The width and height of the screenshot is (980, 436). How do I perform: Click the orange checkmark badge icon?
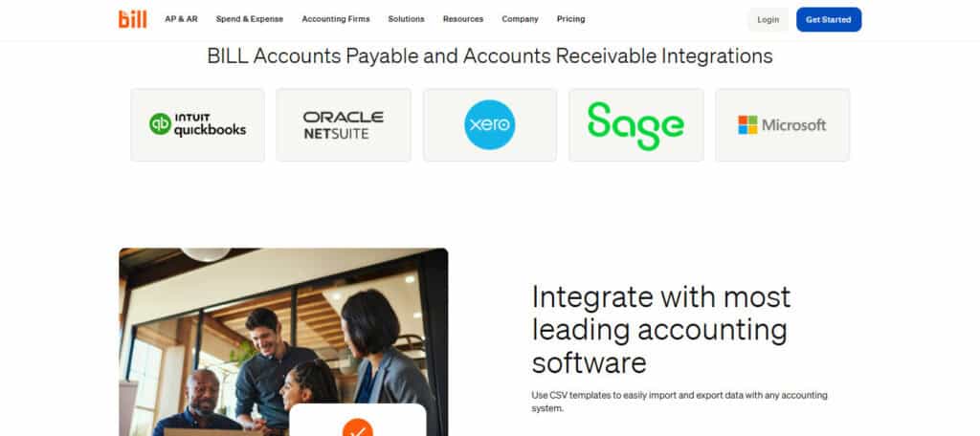click(358, 427)
